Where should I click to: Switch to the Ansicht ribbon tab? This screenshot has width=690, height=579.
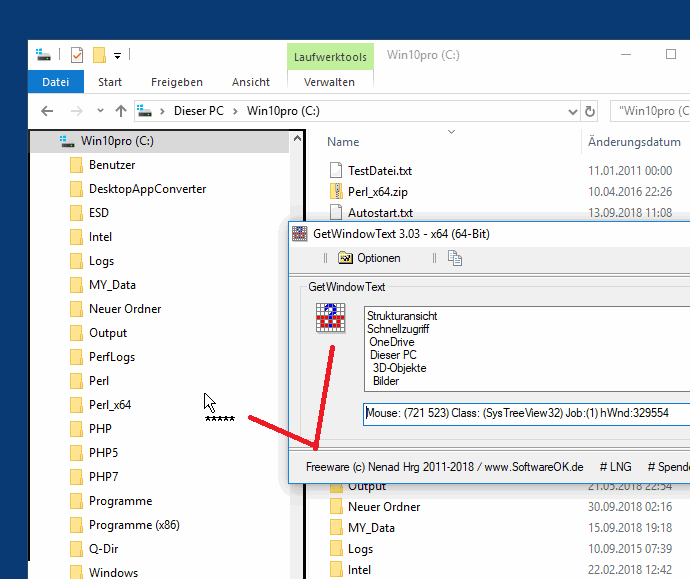tap(251, 82)
